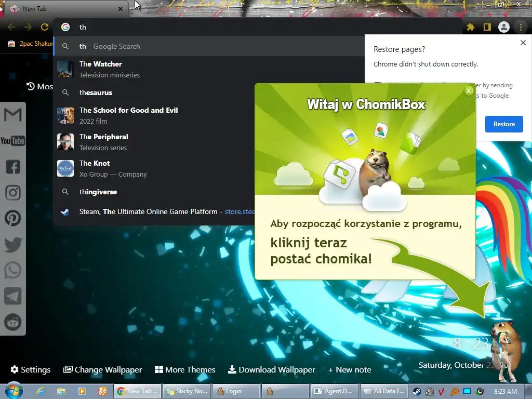532x399 pixels.
Task: Choose 'th - Google Search' suggestion
Action: (209, 46)
